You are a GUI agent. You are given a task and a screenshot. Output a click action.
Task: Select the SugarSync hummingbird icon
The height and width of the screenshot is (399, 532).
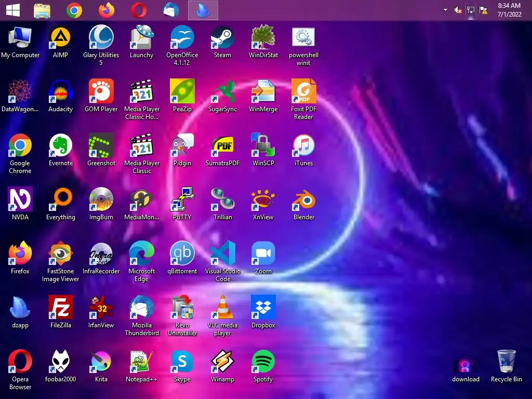pyautogui.click(x=222, y=91)
